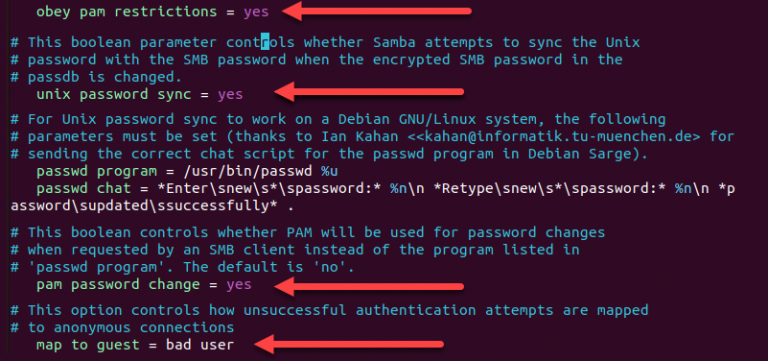Viewport: 768px width, 361px height.
Task: Click the red arrow beside unix password sync
Action: coord(368,92)
